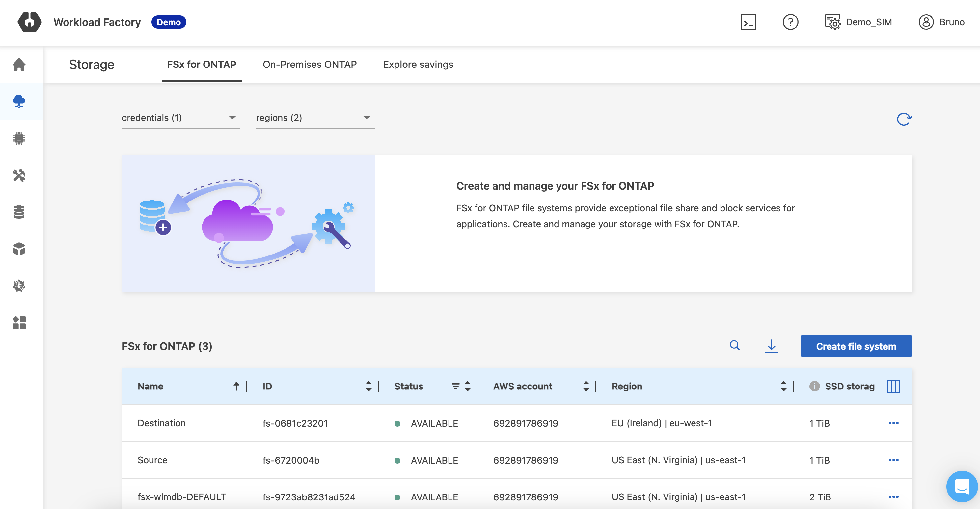Open search for the file systems table

pyautogui.click(x=735, y=346)
